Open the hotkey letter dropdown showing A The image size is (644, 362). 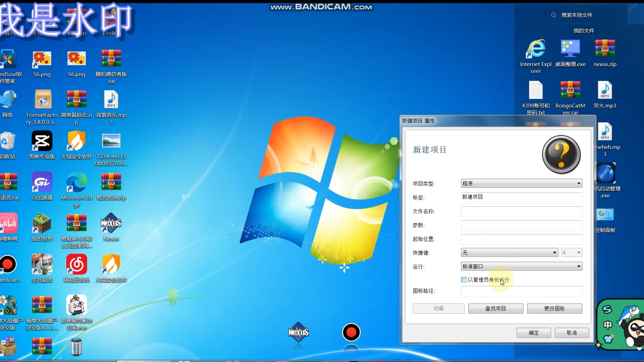coord(572,253)
